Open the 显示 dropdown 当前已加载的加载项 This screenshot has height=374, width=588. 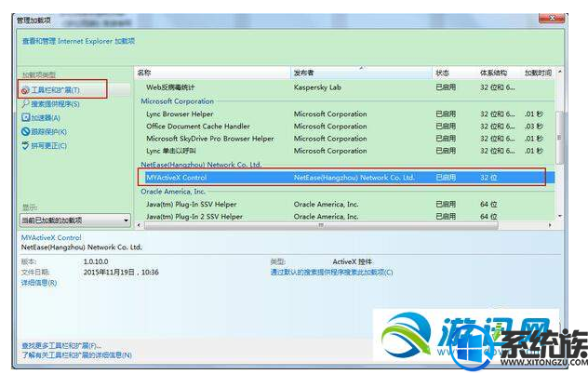(x=75, y=220)
